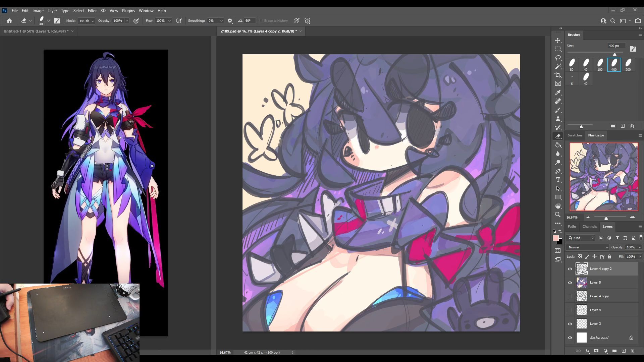This screenshot has height=362, width=644.
Task: Select the Frame tool
Action: click(x=558, y=84)
